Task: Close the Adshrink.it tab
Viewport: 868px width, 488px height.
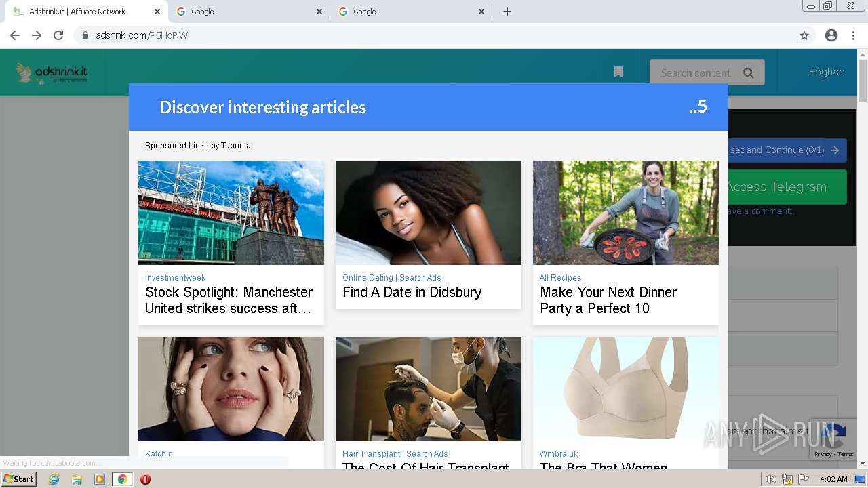Action: point(157,12)
